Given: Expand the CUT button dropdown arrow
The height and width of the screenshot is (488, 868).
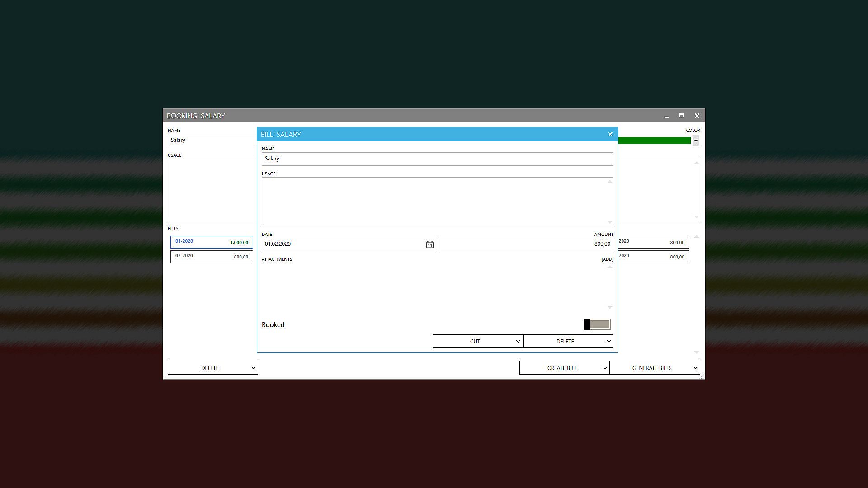Looking at the screenshot, I should coord(518,342).
